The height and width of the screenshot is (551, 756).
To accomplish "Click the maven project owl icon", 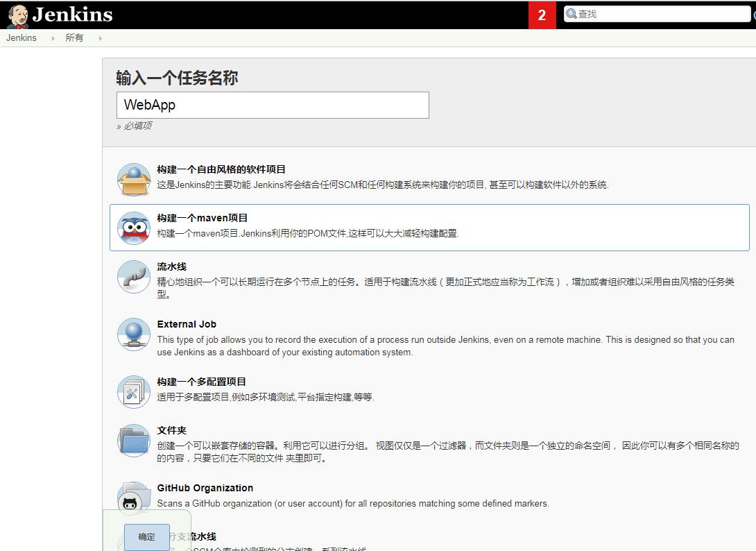I will (x=133, y=228).
